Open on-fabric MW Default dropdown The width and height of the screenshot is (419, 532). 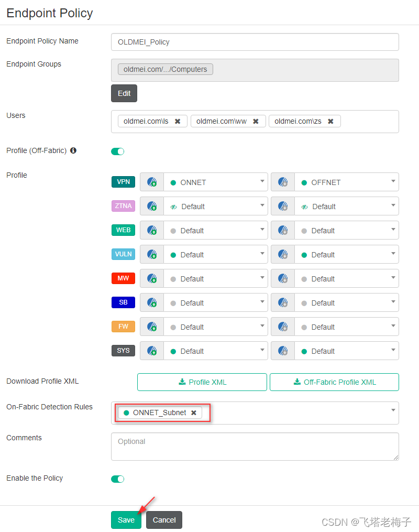216,278
